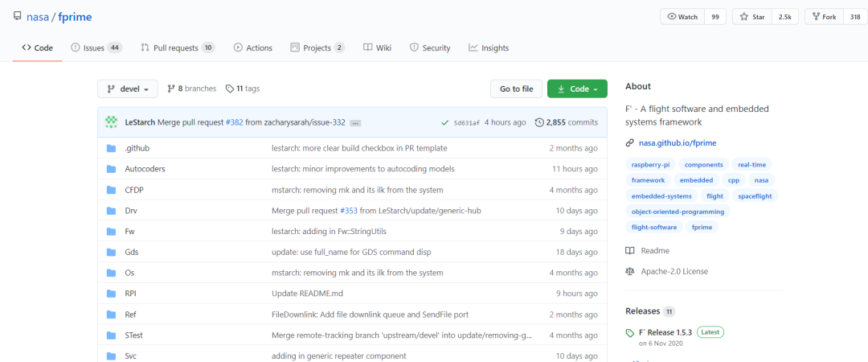Open the .github folder icon
The height and width of the screenshot is (362, 868).
111,148
